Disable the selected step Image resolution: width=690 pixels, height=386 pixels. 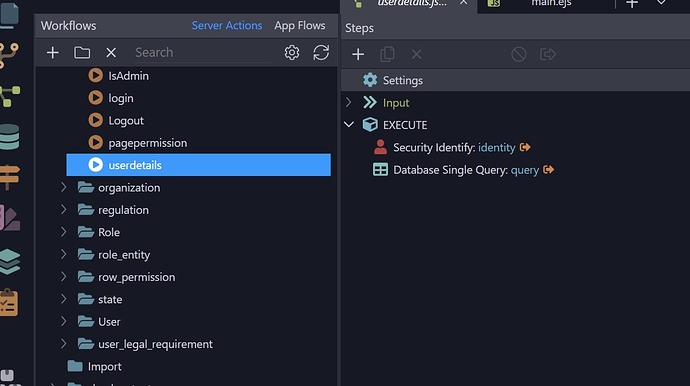tap(519, 55)
